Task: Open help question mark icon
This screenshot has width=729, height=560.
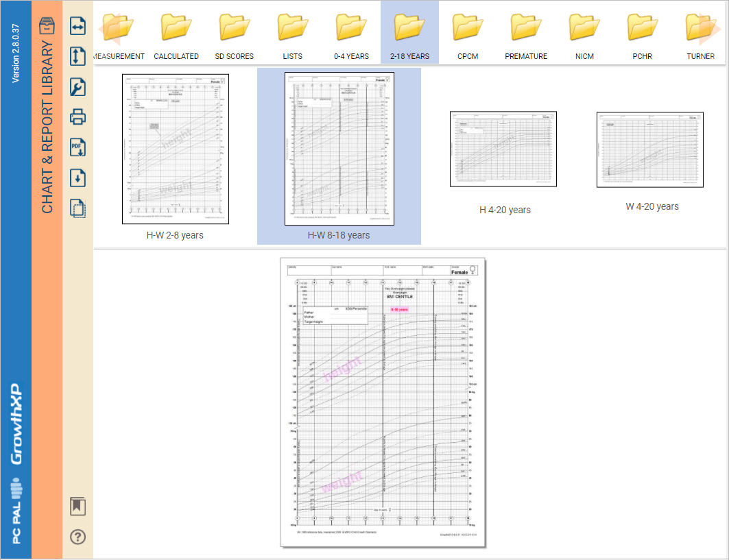Action: pyautogui.click(x=77, y=537)
